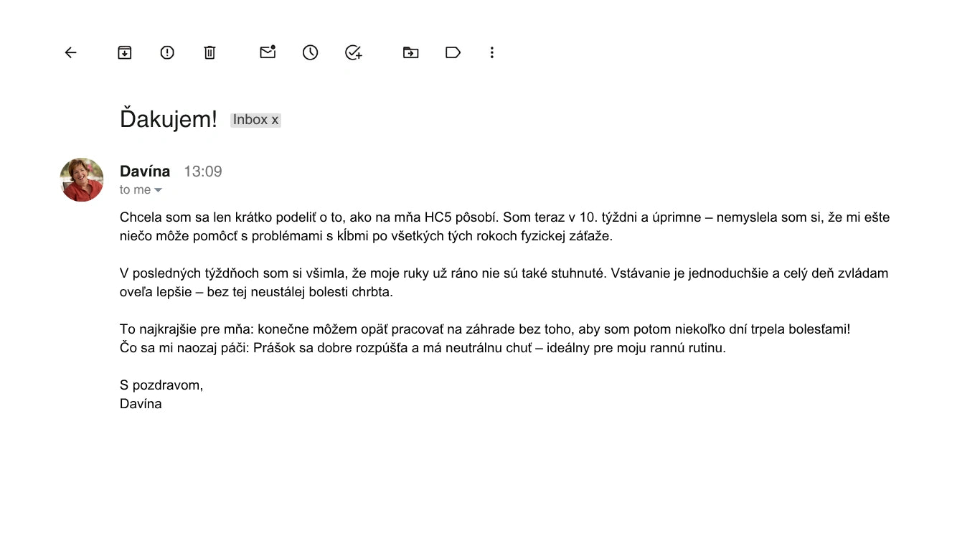980x551 pixels.
Task: Open the Labels tag icon
Action: point(453,52)
